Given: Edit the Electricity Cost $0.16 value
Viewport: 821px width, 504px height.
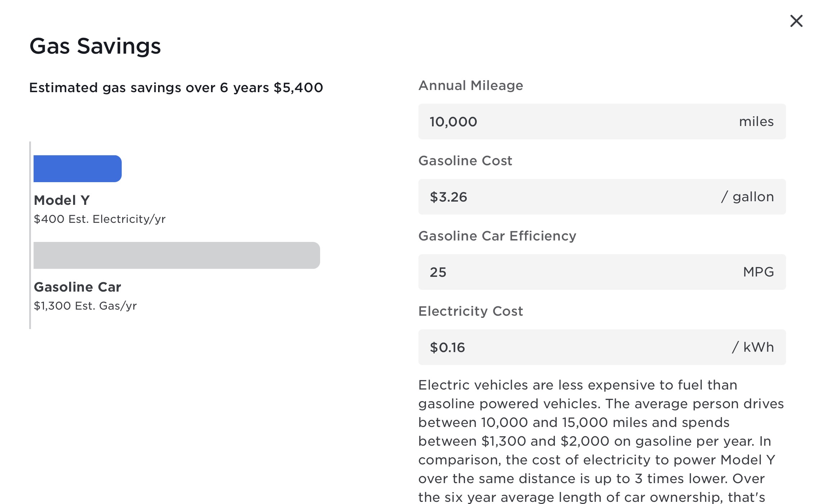Looking at the screenshot, I should (x=447, y=347).
